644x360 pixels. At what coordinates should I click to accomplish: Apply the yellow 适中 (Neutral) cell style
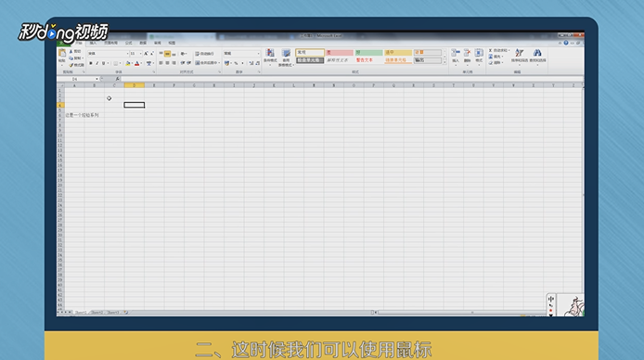(398, 52)
